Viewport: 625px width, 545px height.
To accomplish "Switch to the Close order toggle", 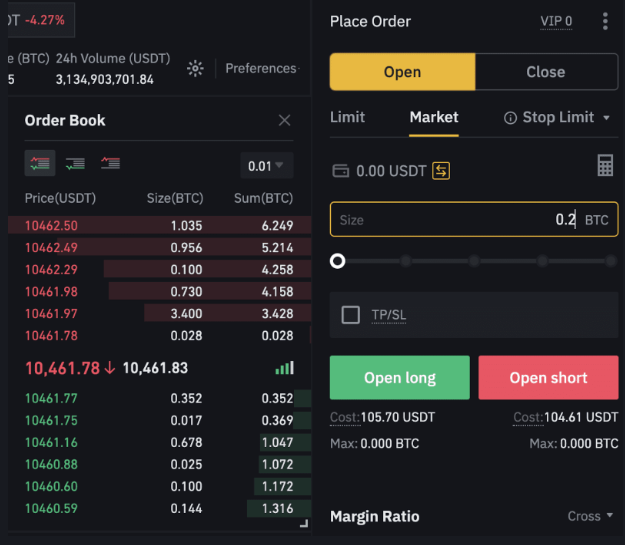I will tap(546, 72).
